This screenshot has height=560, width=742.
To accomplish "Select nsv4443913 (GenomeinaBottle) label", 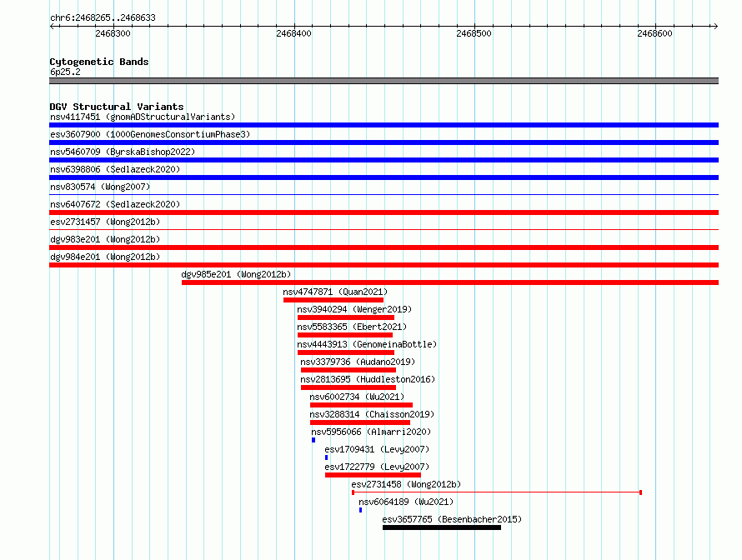I will point(367,344).
